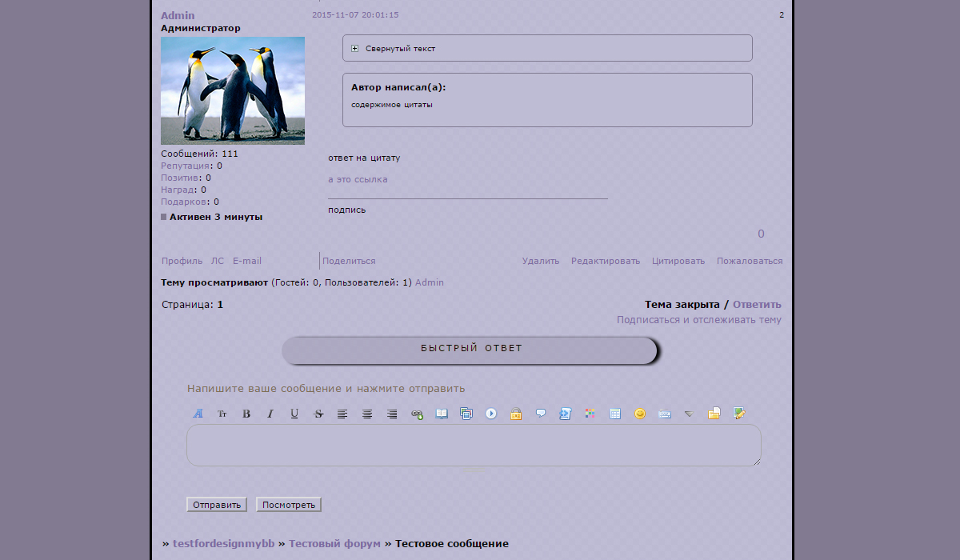Insert video with the play icon
The width and height of the screenshot is (960, 560).
coord(491,414)
